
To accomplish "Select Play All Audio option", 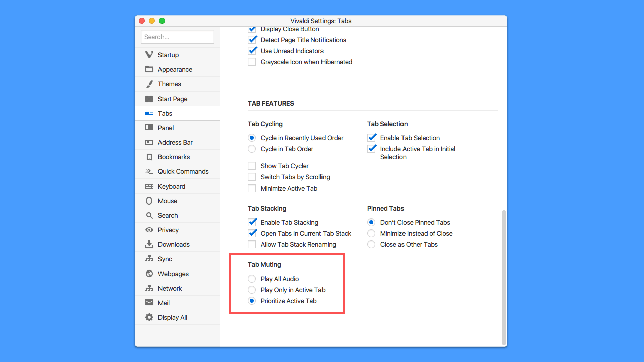I will [x=252, y=279].
